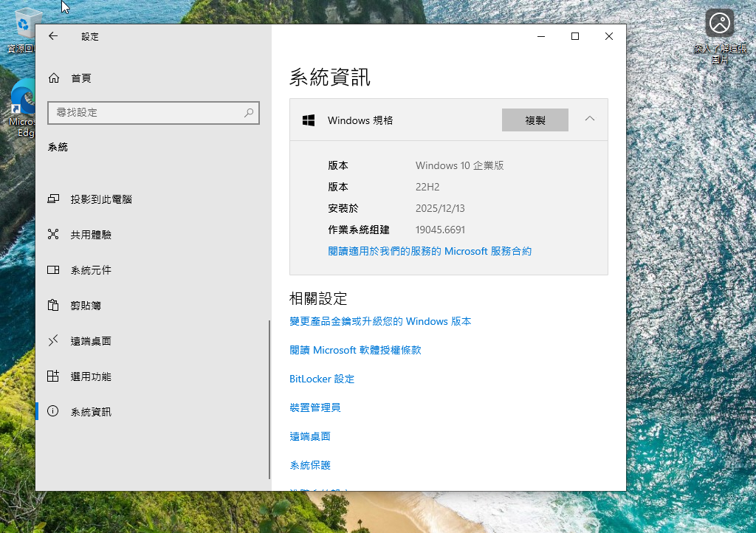This screenshot has height=533, width=756.
Task: Select 系統資訊 in the sidebar
Action: click(91, 412)
